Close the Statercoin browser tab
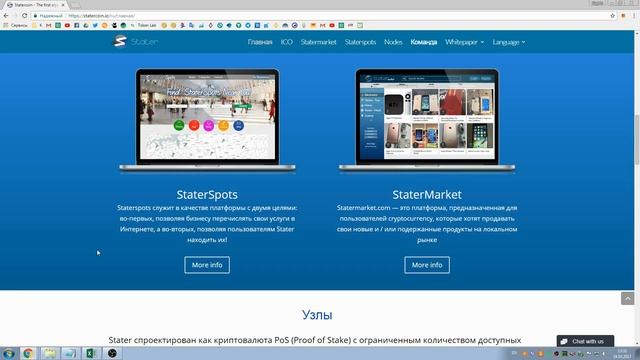Viewport: 640px width, 360px height. click(63, 5)
